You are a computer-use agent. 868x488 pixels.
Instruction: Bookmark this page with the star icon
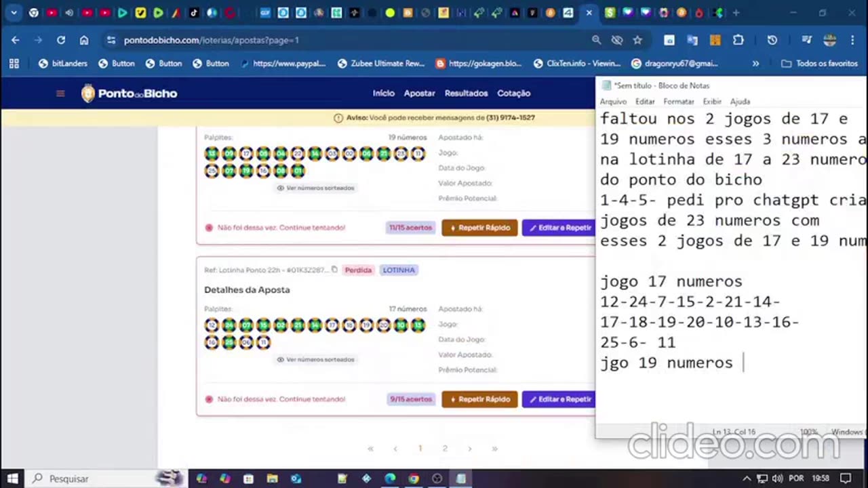coord(637,40)
